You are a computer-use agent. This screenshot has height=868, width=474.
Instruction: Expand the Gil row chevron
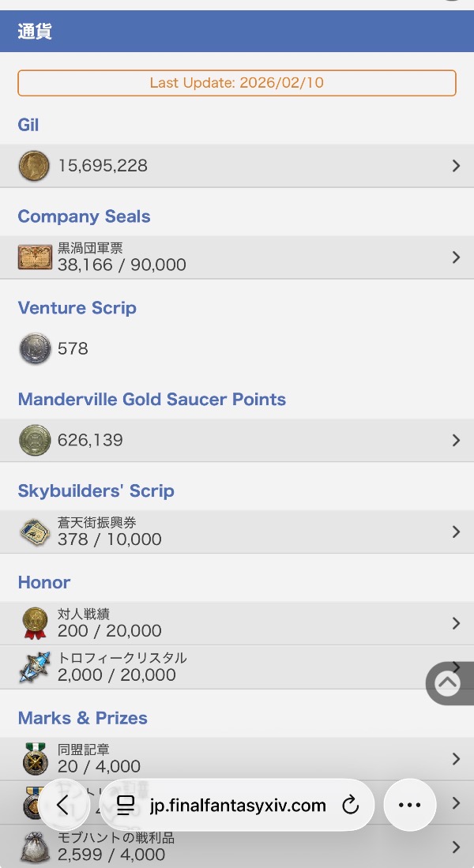tap(456, 166)
